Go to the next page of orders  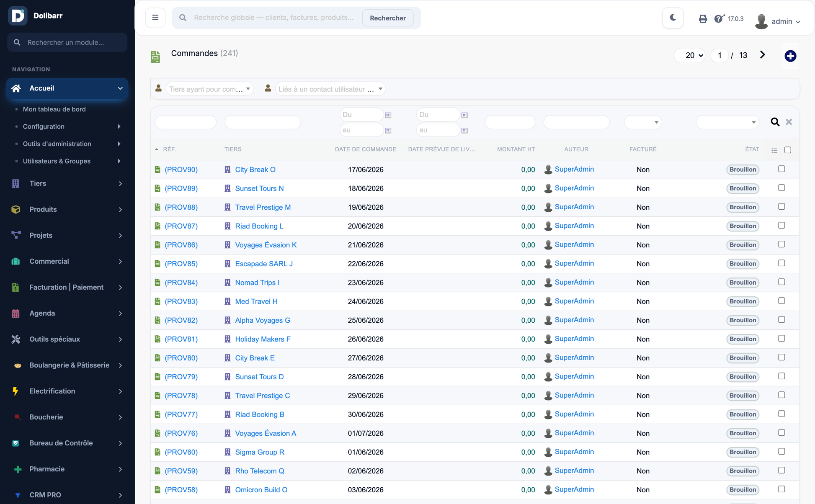[763, 55]
